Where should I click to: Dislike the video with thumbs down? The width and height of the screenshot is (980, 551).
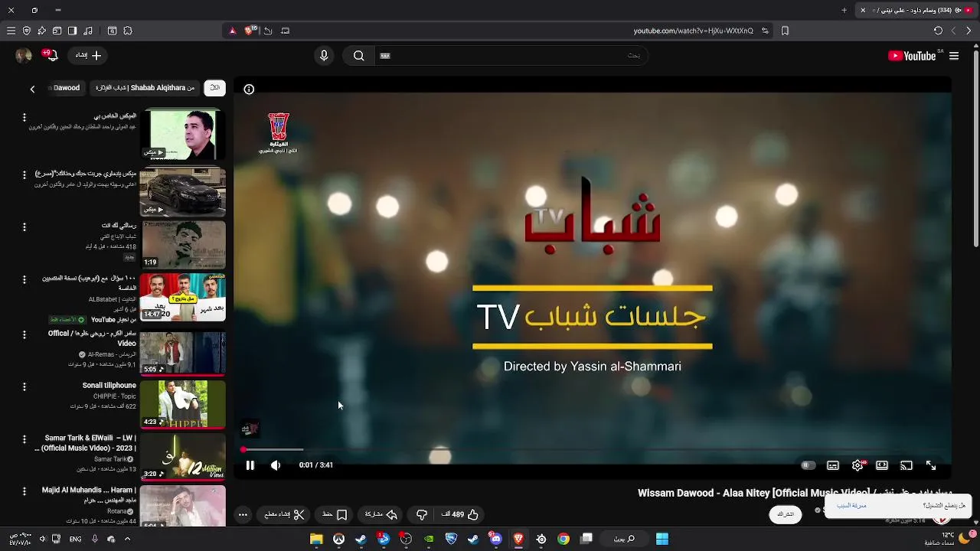[421, 515]
